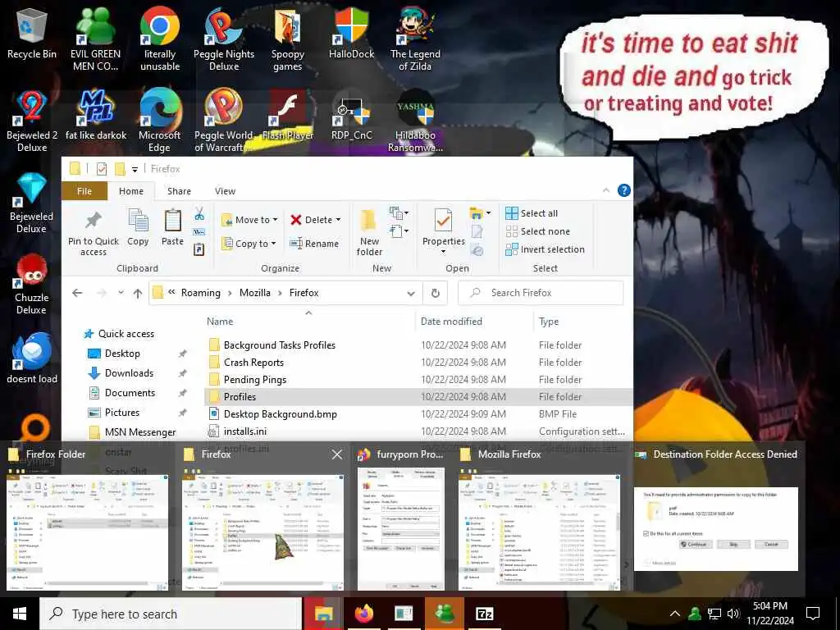Click the Cut scissors icon
Image resolution: width=840 pixels, height=630 pixels.
(x=199, y=214)
